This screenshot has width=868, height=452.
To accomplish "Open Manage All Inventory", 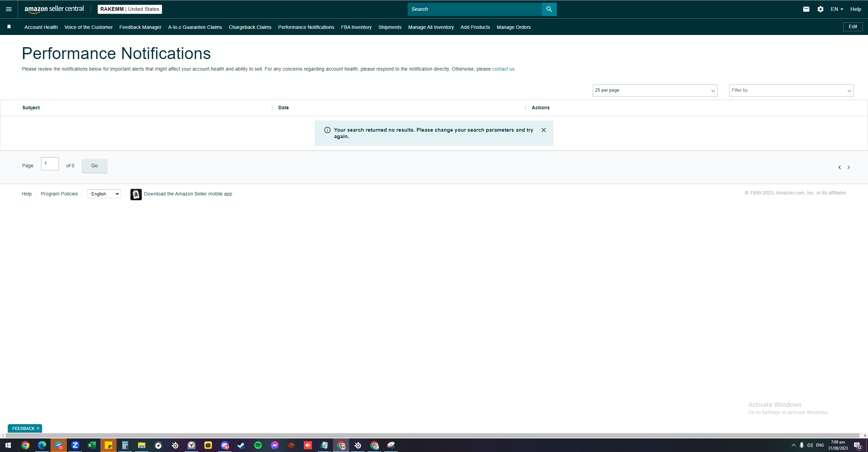I will coord(431,27).
